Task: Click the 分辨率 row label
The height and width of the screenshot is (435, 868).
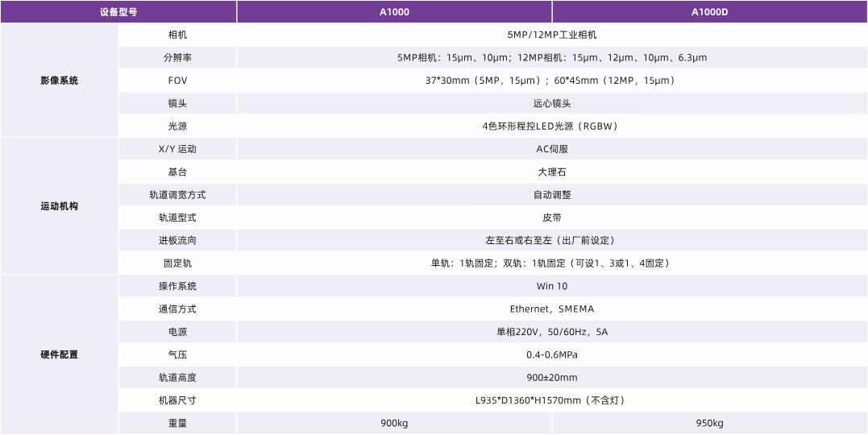Action: click(177, 58)
